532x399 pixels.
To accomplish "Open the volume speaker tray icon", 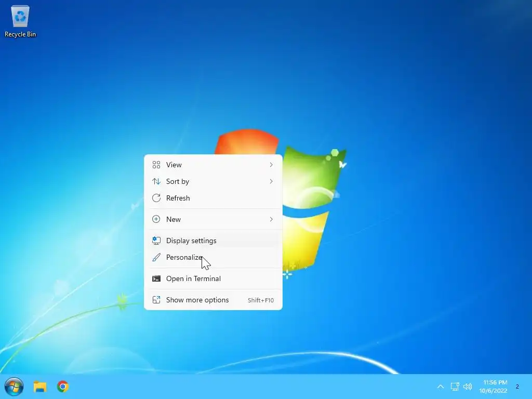I will 468,387.
